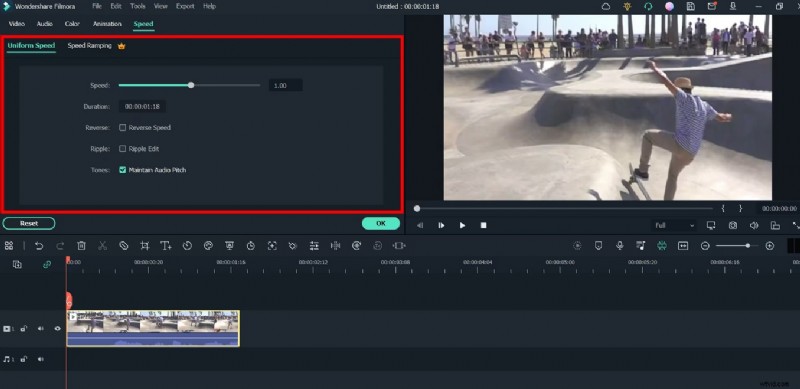Uncheck Maintain Audio Pitch
The height and width of the screenshot is (389, 800).
click(122, 170)
